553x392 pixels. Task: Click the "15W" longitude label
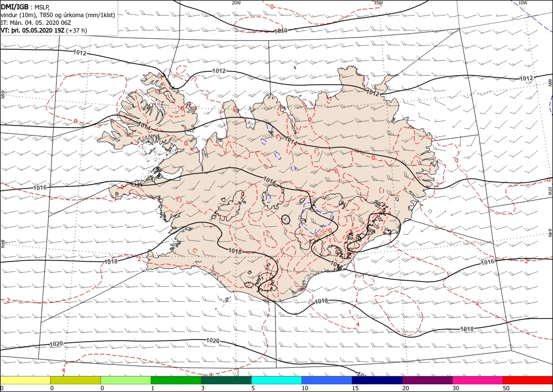378,3
